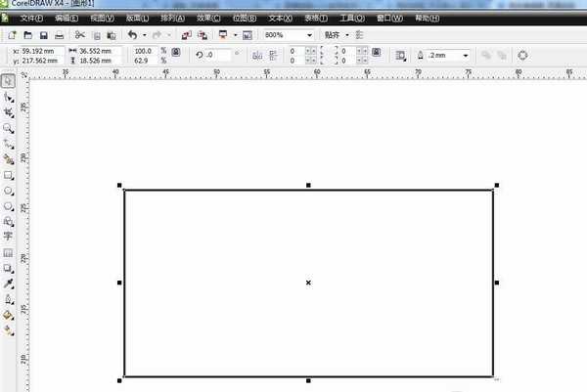Click the Convert to curves button
The image size is (587, 392).
tap(522, 56)
